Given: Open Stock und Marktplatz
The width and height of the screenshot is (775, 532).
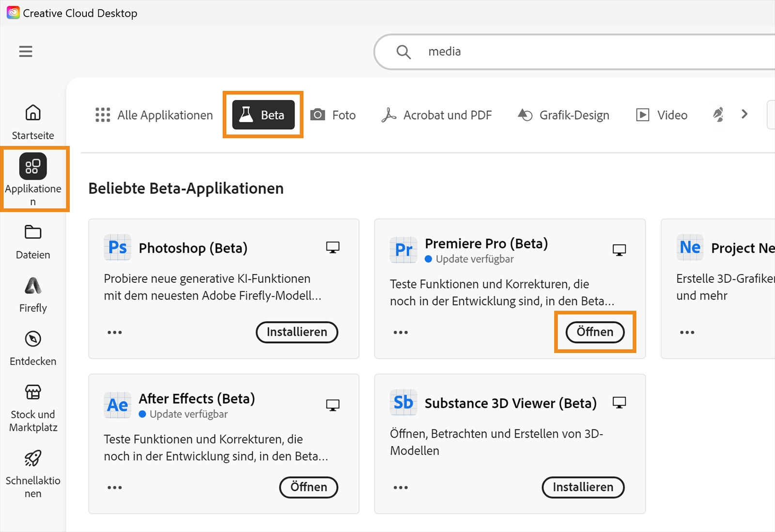Looking at the screenshot, I should pos(33,408).
